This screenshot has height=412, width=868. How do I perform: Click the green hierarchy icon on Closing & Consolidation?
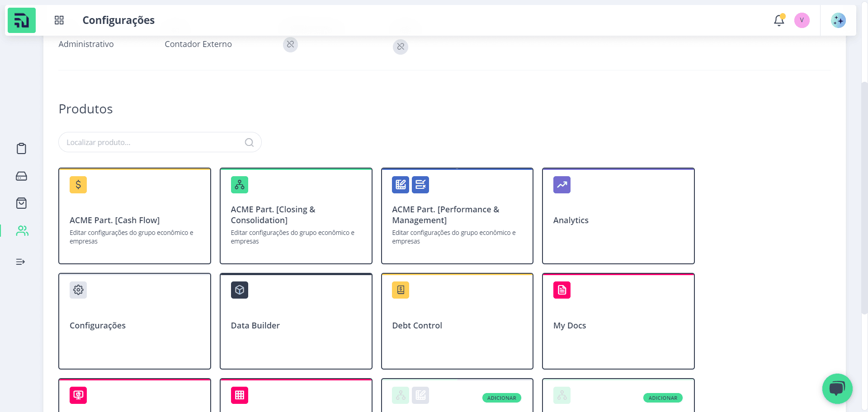pos(240,185)
